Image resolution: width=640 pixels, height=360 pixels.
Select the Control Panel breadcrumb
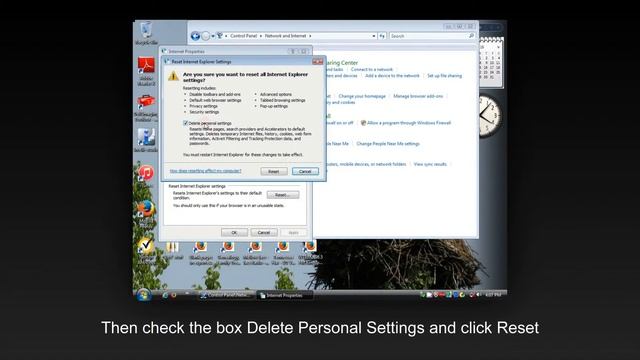pos(243,36)
